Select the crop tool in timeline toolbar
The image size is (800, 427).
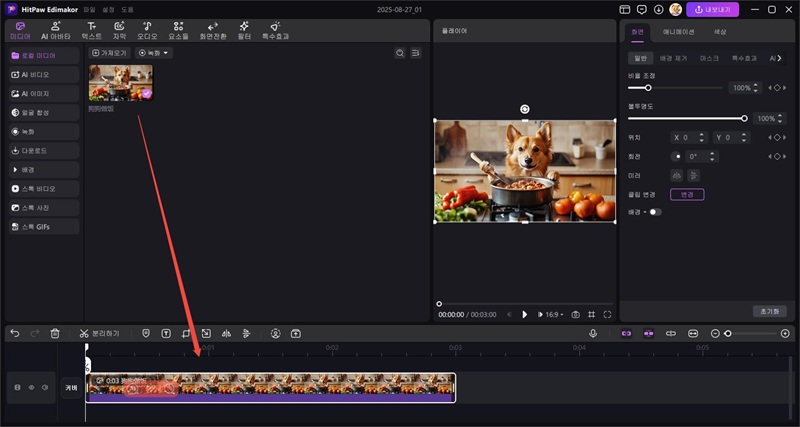[x=186, y=334]
